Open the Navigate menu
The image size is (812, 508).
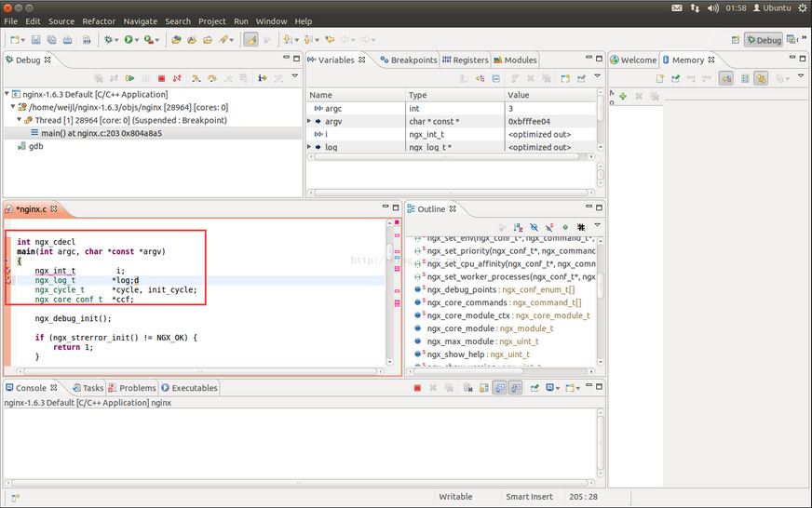(x=140, y=21)
